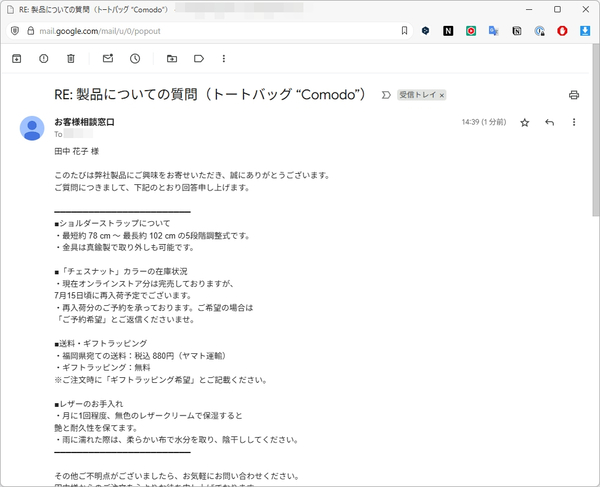
Task: Click the greeting 田中 花子 様
Action: pyautogui.click(x=77, y=151)
